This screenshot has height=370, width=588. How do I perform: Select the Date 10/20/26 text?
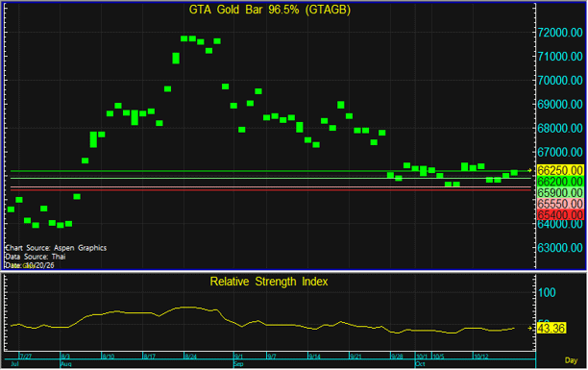(30, 265)
